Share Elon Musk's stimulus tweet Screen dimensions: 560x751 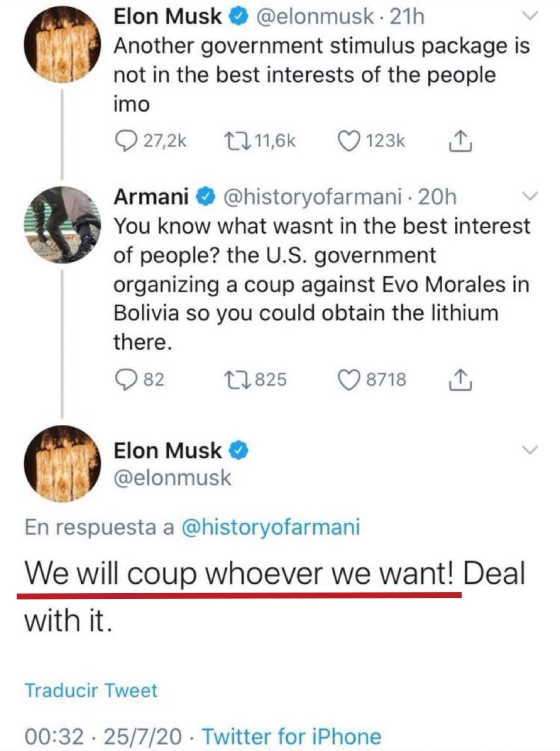pos(460,141)
